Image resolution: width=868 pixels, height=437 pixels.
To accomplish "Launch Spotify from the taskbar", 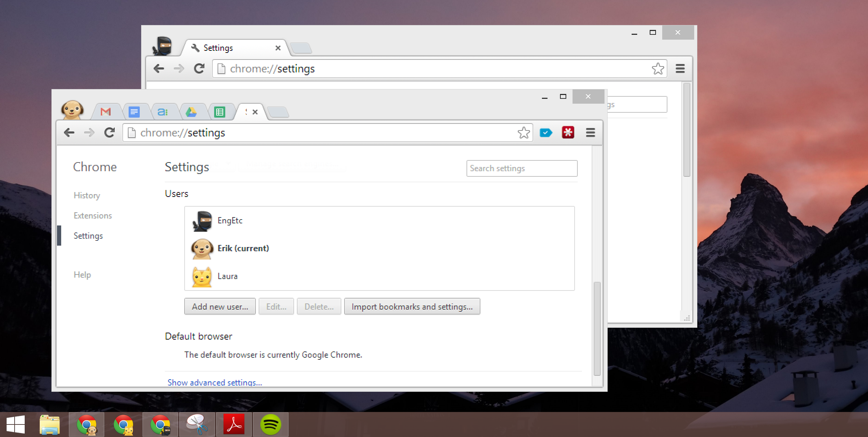I will (x=270, y=424).
